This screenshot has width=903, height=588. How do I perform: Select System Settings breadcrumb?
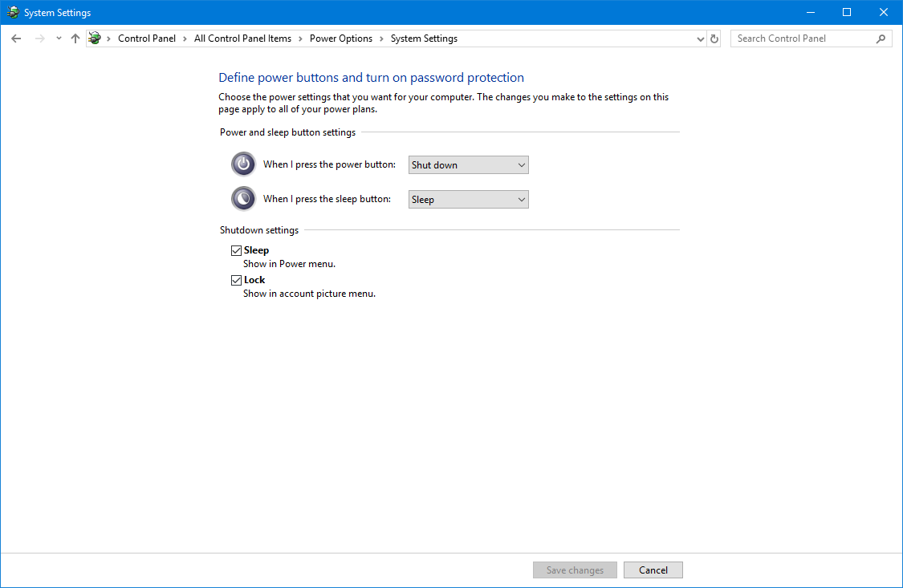click(x=424, y=39)
